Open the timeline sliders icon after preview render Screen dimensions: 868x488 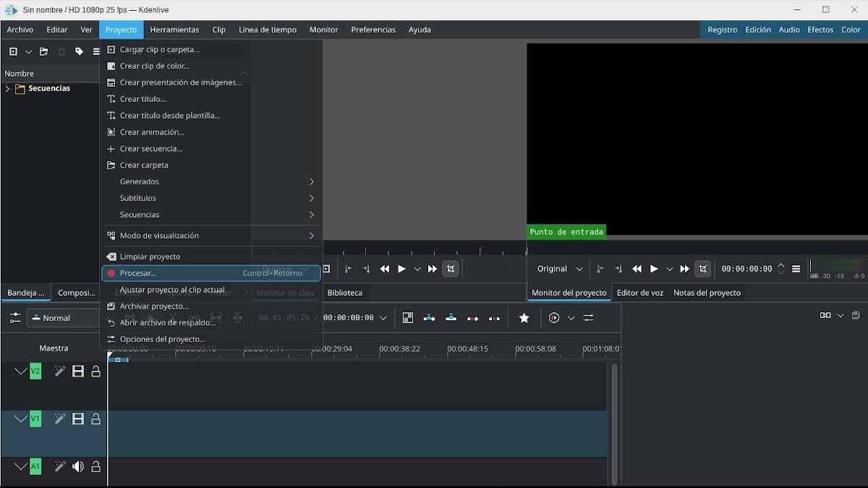[589, 318]
